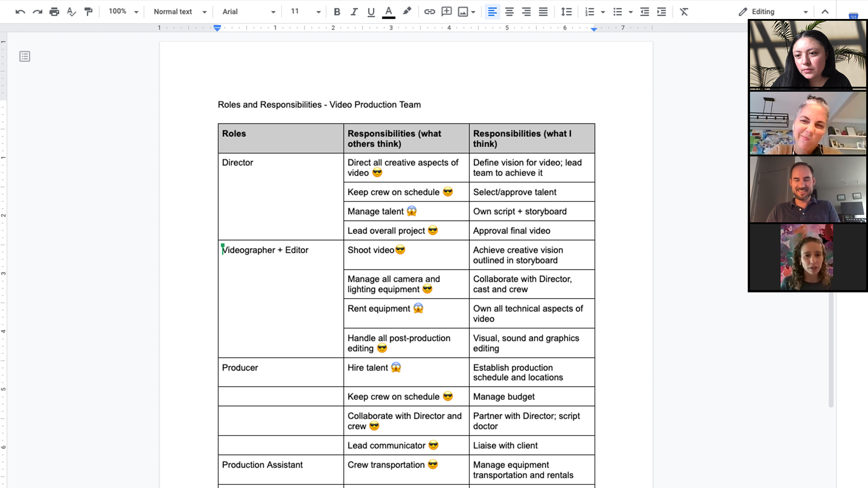Click the Undo icon in toolbar
Viewport: 868px width, 488px height.
pos(19,11)
